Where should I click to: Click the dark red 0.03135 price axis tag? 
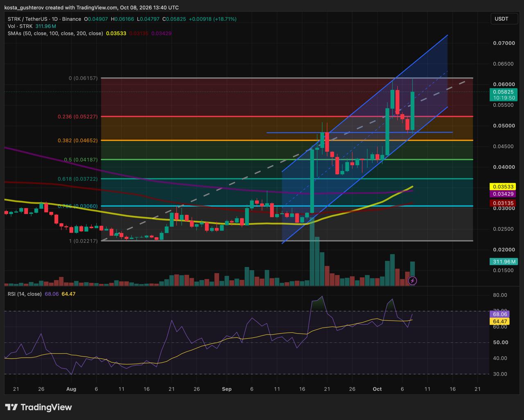point(503,203)
